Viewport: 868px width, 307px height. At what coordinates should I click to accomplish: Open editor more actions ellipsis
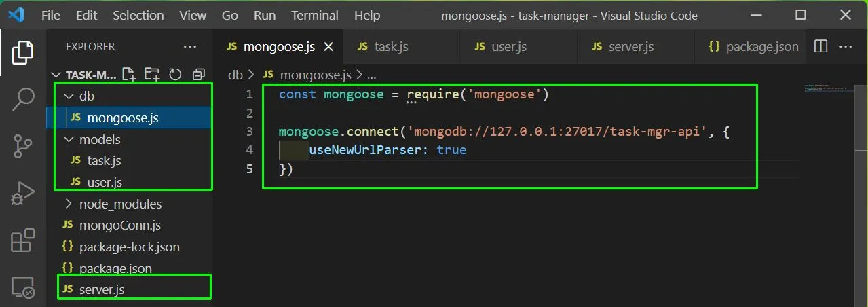point(846,46)
